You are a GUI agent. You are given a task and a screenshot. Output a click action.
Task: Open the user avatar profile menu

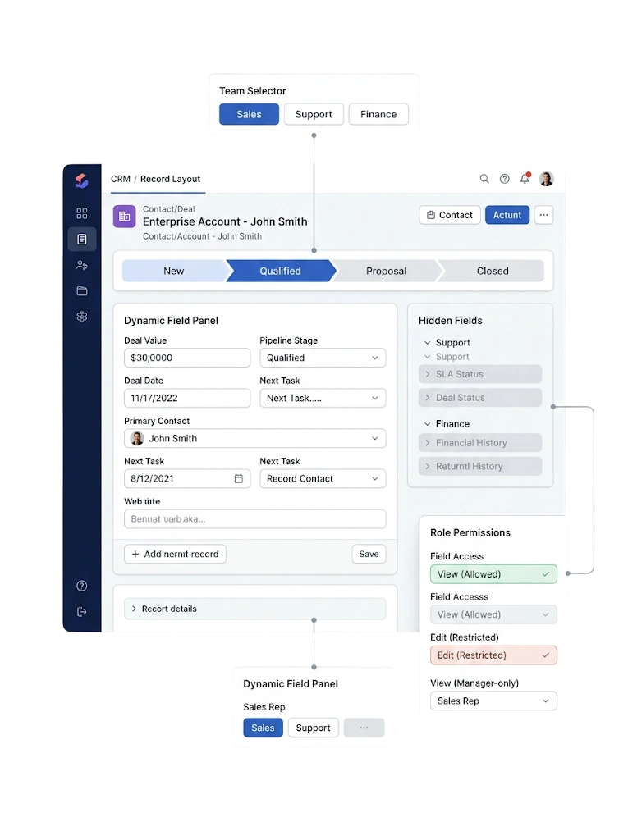coord(547,179)
